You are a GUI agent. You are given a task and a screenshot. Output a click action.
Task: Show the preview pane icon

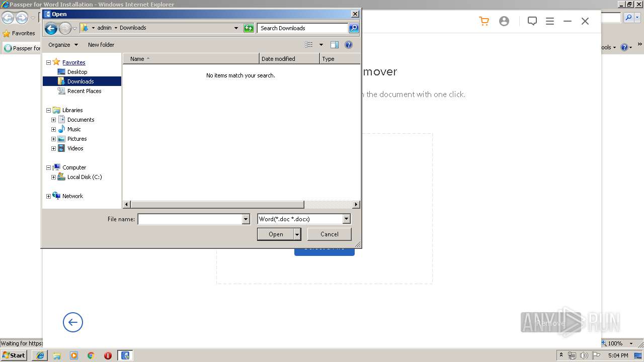point(335,45)
